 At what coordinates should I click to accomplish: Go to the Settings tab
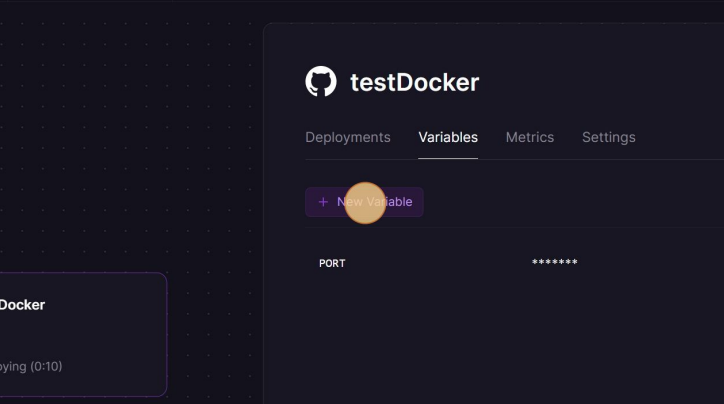(609, 137)
